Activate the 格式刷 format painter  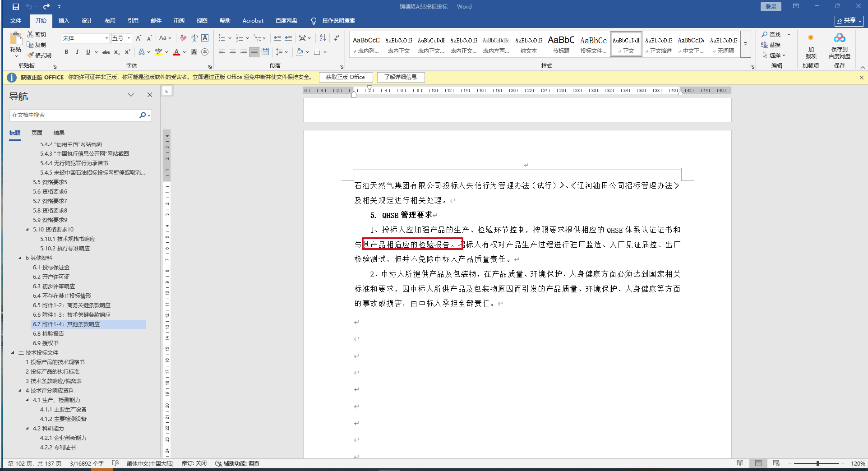coord(39,55)
